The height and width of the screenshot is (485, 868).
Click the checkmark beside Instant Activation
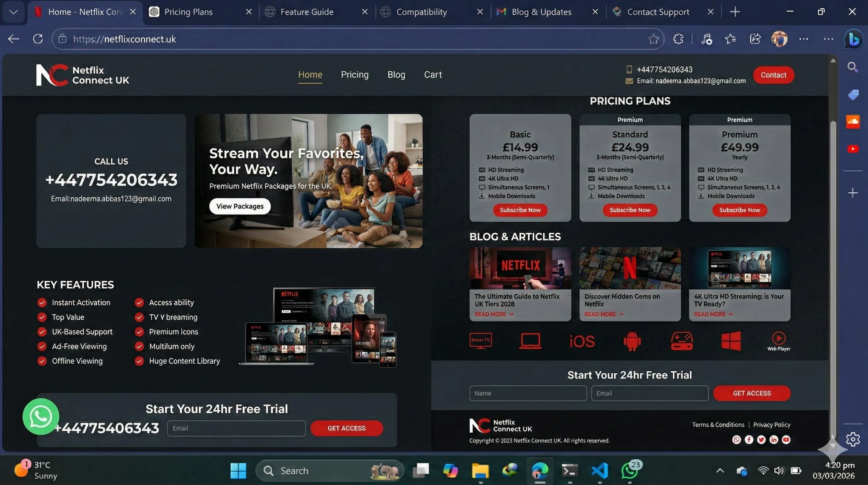(42, 302)
